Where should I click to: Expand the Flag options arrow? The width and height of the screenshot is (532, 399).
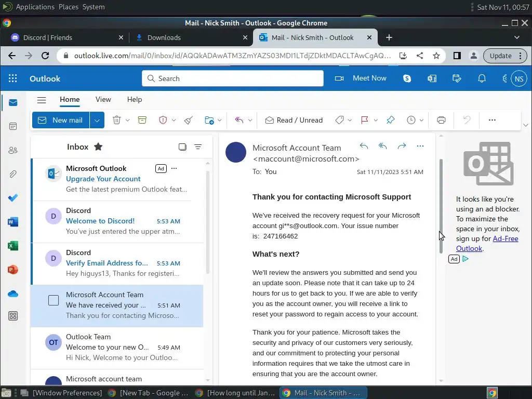pos(376,120)
